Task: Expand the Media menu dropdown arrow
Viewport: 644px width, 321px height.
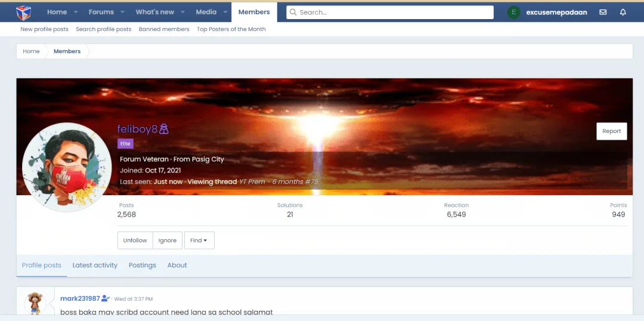Action: click(225, 13)
